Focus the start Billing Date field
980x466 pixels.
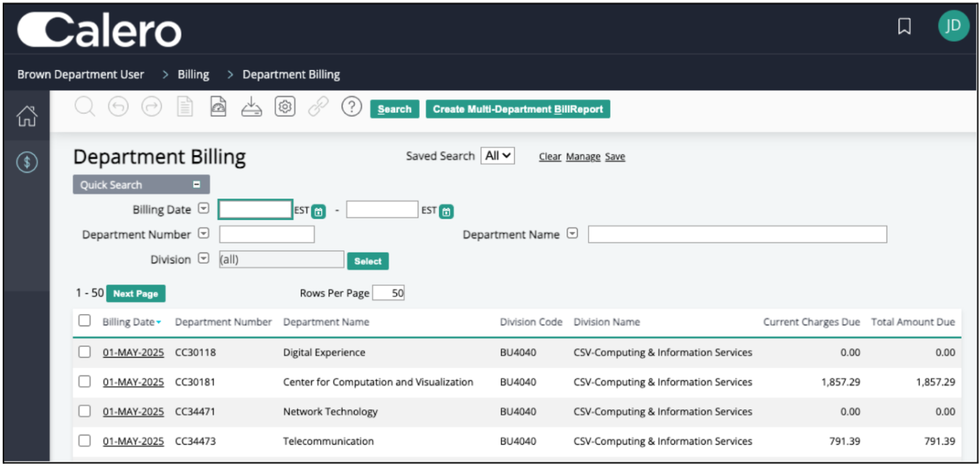coord(255,209)
